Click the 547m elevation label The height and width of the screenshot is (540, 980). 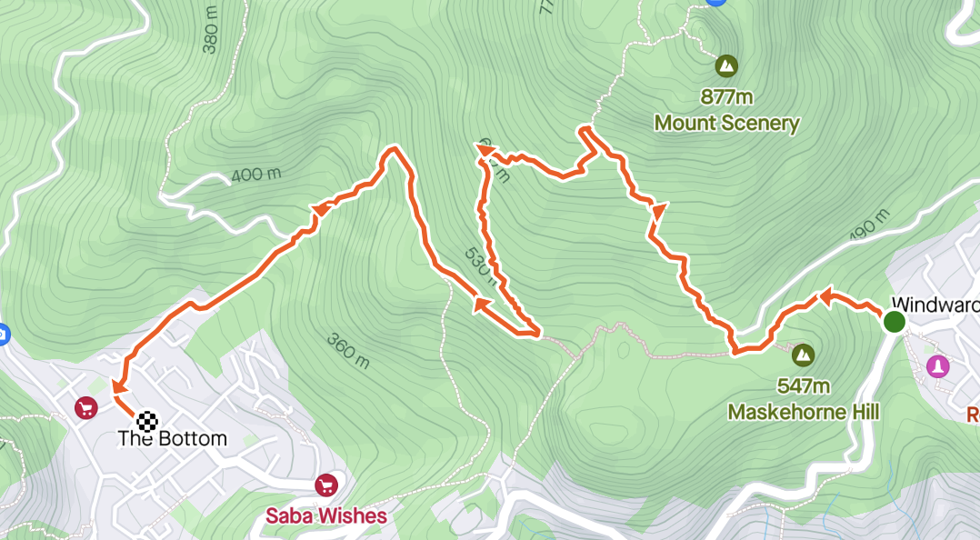pos(804,385)
